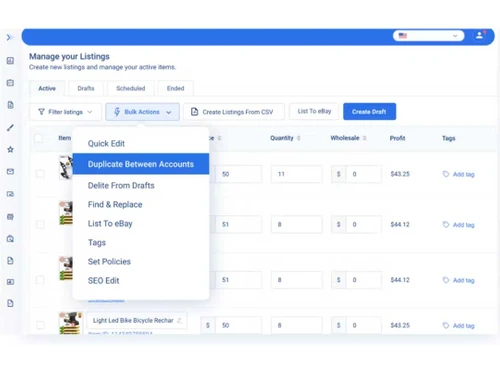Switch to the Ended tab
Viewport: 500px width, 375px height.
pos(175,88)
